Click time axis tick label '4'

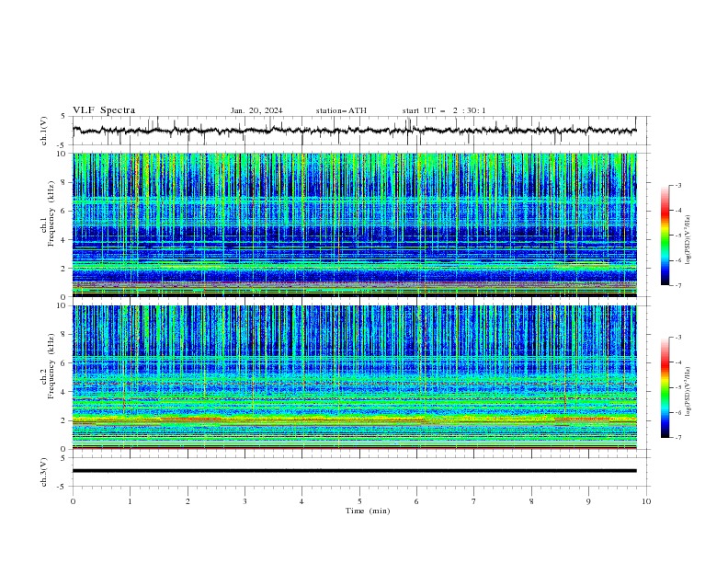(301, 501)
